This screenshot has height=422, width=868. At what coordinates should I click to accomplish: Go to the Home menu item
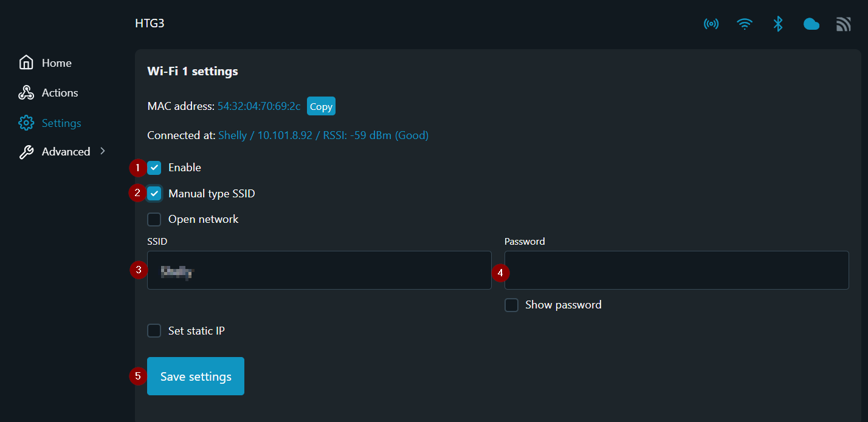(x=57, y=63)
